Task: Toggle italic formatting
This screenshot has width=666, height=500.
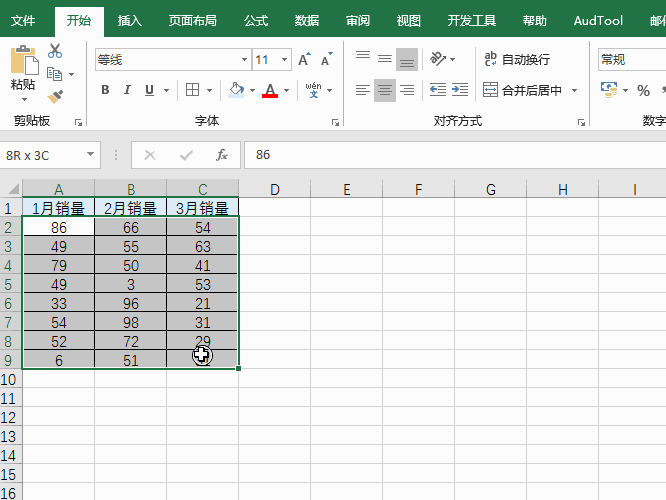Action: point(127,90)
